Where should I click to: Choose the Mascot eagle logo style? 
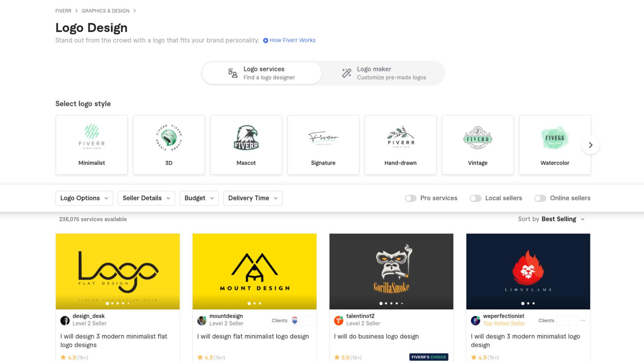246,137
